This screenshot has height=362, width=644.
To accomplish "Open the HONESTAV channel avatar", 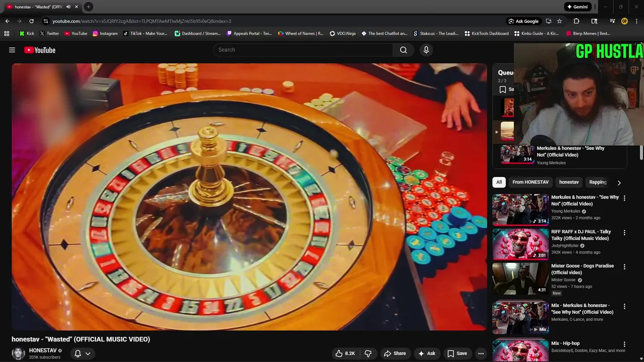I will [x=19, y=353].
